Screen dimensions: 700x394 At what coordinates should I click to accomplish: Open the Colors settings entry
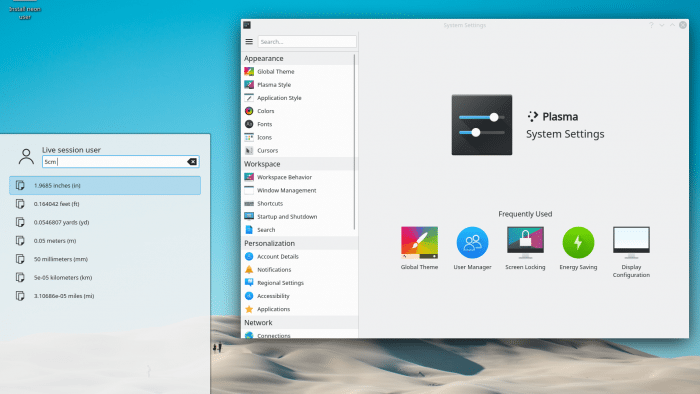pyautogui.click(x=299, y=111)
